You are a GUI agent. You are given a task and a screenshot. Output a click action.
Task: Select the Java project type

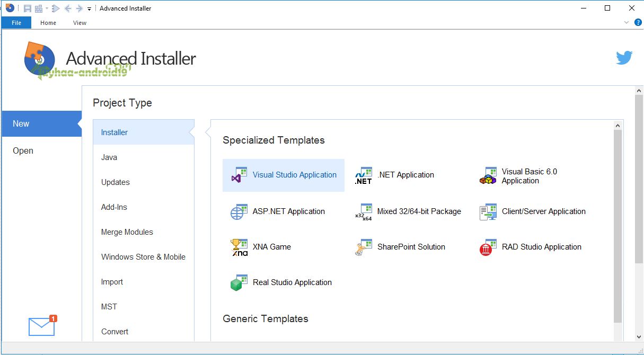point(109,157)
